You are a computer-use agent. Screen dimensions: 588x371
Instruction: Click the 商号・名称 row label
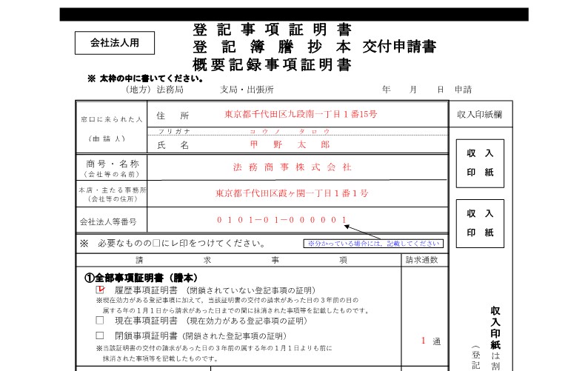(x=113, y=164)
